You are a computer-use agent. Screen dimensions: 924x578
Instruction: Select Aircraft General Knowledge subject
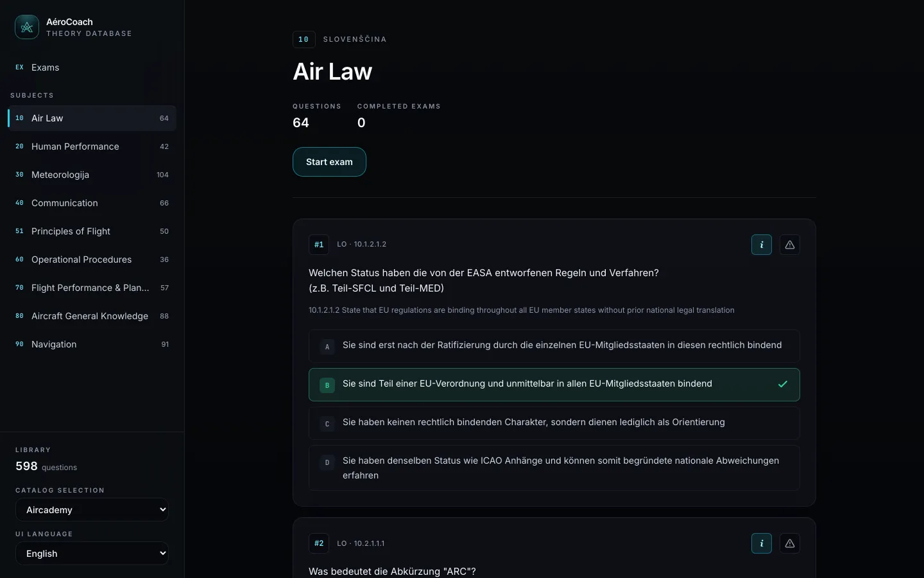pos(92,316)
